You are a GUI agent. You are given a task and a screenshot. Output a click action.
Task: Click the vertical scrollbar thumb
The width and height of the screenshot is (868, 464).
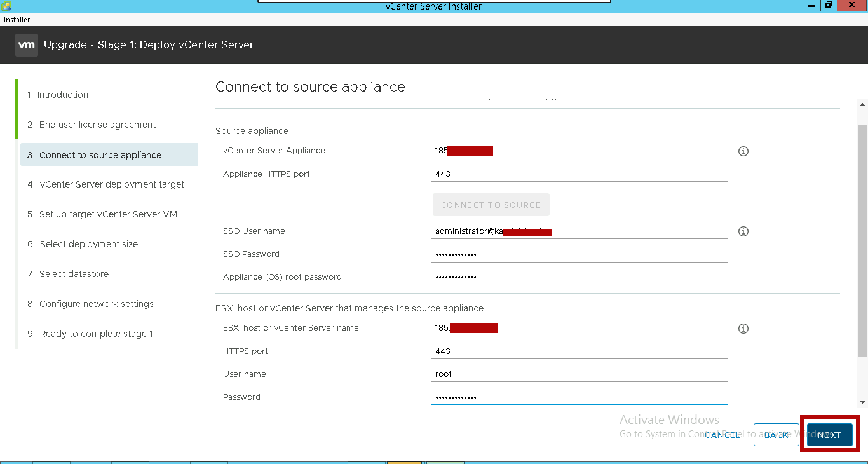click(862, 242)
